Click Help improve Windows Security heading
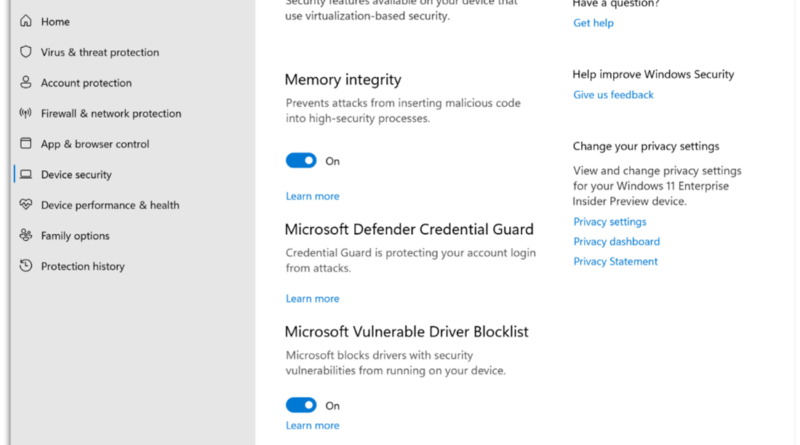This screenshot has height=445, width=800. (x=653, y=75)
